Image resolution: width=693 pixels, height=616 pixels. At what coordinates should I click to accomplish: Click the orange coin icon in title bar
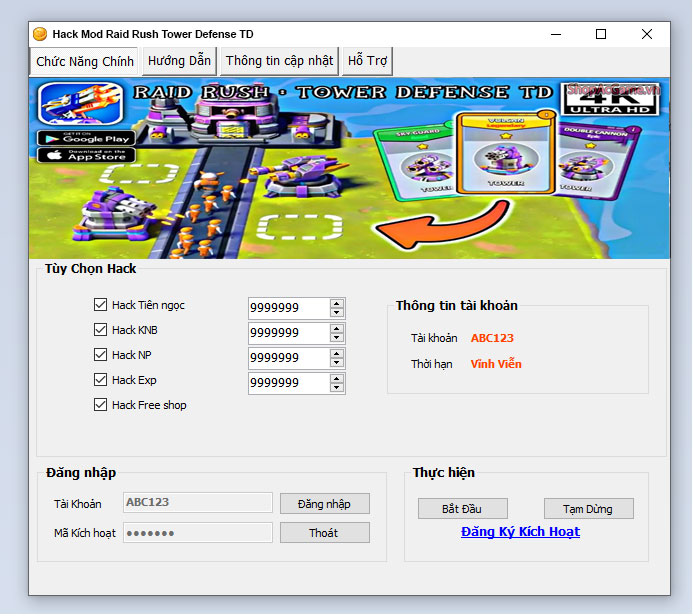pyautogui.click(x=40, y=34)
